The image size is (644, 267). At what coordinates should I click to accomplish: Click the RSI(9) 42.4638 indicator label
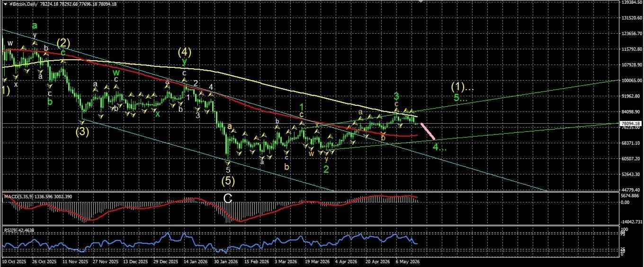[x=19, y=230]
